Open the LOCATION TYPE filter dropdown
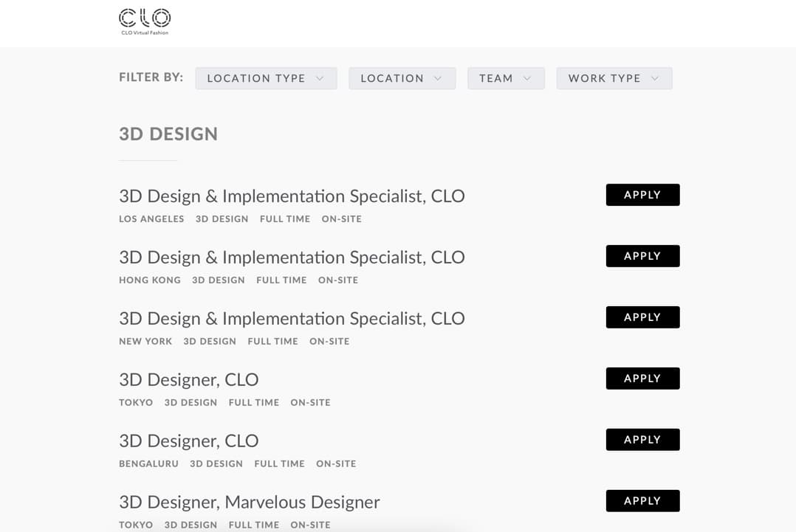This screenshot has width=796, height=532. (x=257, y=77)
